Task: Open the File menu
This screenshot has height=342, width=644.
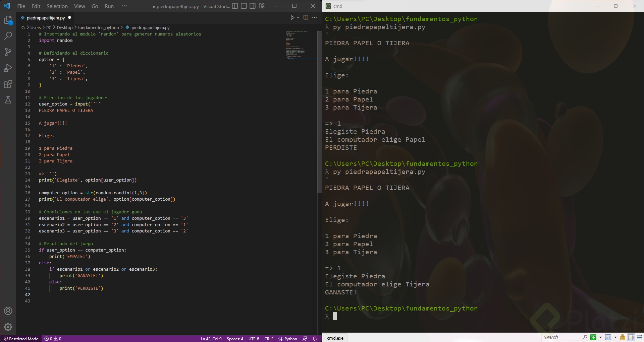Action: click(x=21, y=6)
